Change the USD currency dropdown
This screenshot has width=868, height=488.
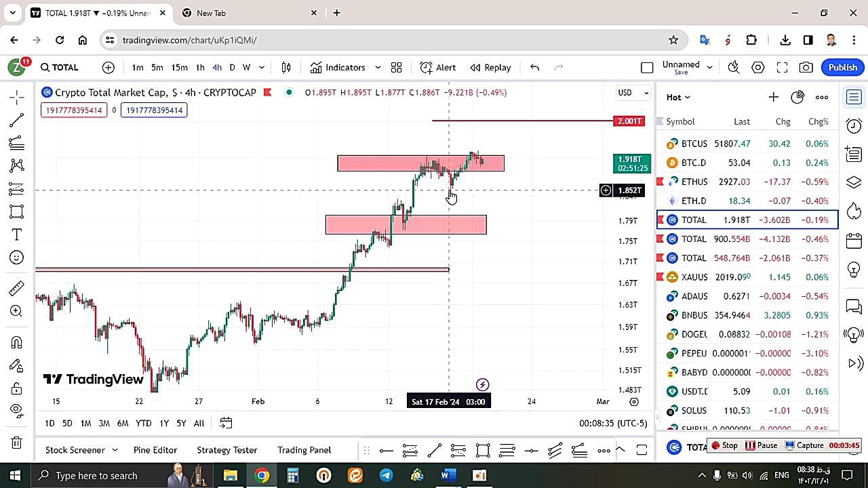pos(633,92)
